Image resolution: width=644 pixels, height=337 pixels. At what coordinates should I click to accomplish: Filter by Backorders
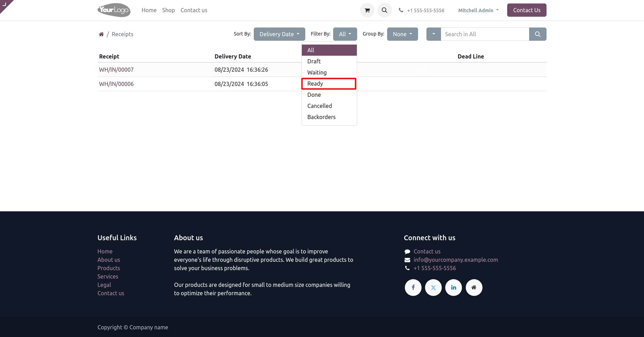pos(329,117)
